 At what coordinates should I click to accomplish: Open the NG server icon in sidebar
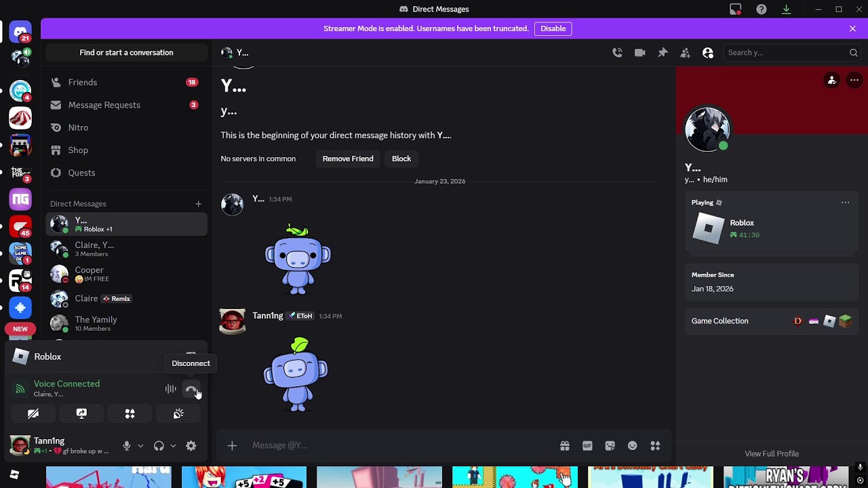(x=20, y=199)
